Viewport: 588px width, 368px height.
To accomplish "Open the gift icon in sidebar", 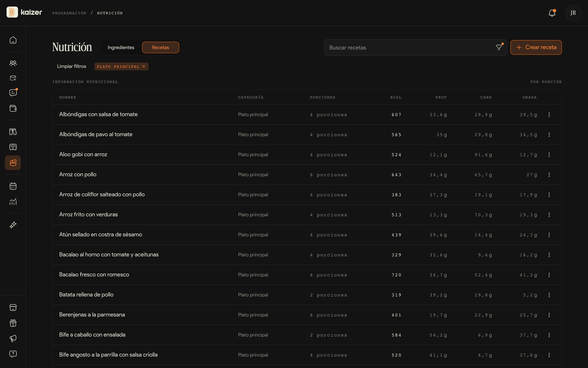I will pos(13,323).
